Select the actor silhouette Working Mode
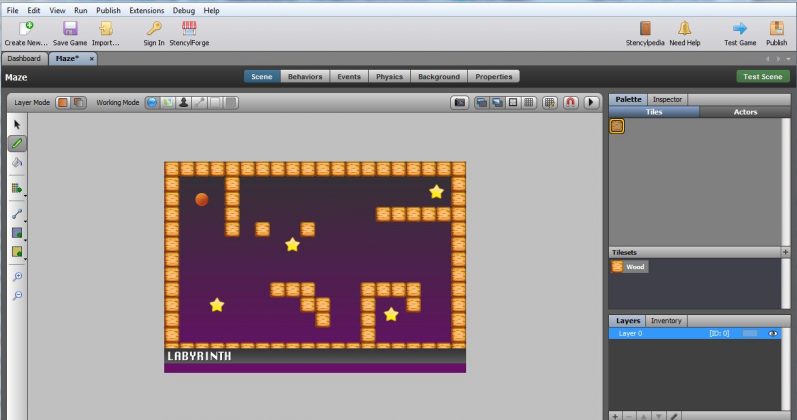This screenshot has width=797, height=420. (183, 103)
